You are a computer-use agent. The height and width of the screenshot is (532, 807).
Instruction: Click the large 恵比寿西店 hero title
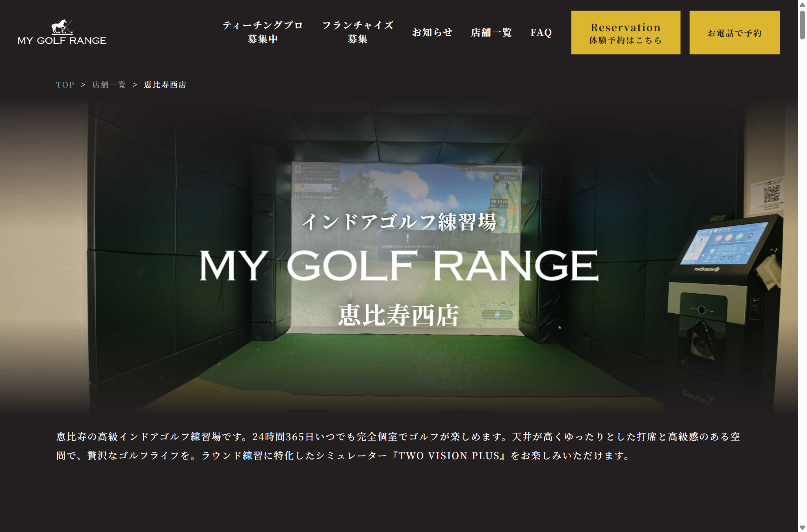click(399, 315)
